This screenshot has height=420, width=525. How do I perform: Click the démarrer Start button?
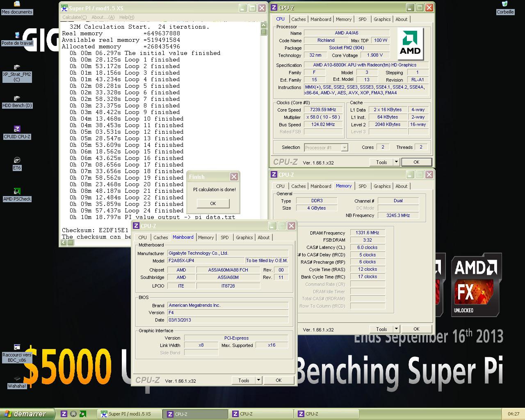click(x=27, y=414)
